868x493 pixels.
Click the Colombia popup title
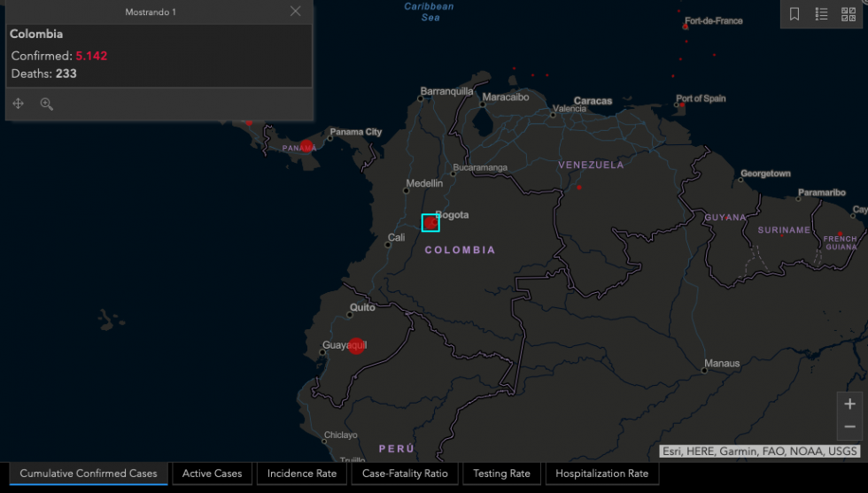36,34
